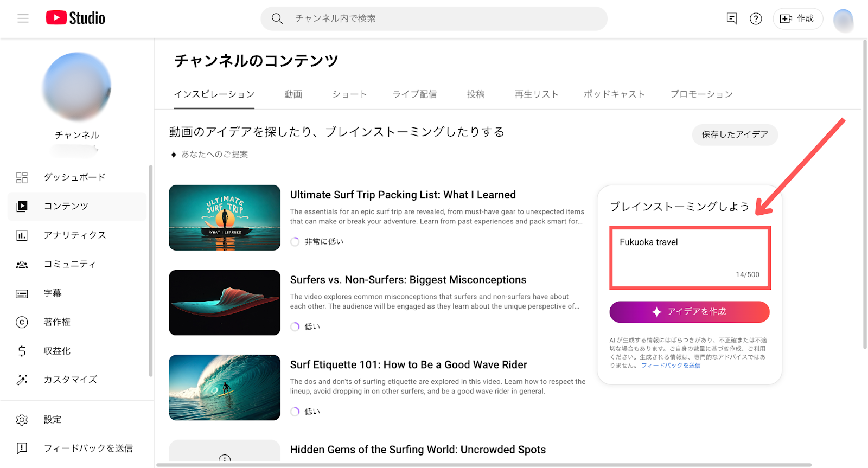Click the フィードバックを送信 sidebar icon
This screenshot has height=468, width=868.
click(22, 448)
